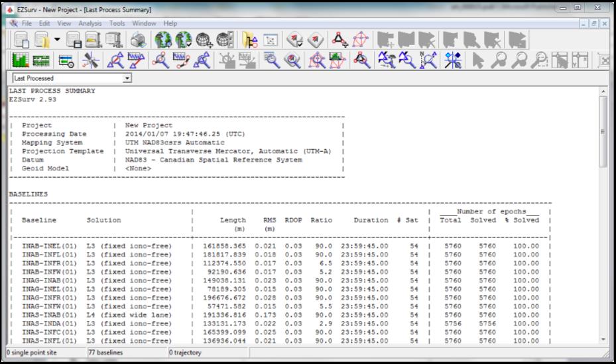This screenshot has width=616, height=364.
Task: Click the 'UTM NAD83csrs Automatic' mapping system value
Action: (x=175, y=143)
